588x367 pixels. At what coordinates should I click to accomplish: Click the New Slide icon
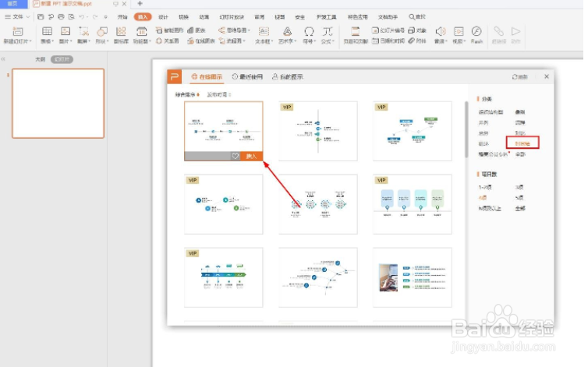18,31
